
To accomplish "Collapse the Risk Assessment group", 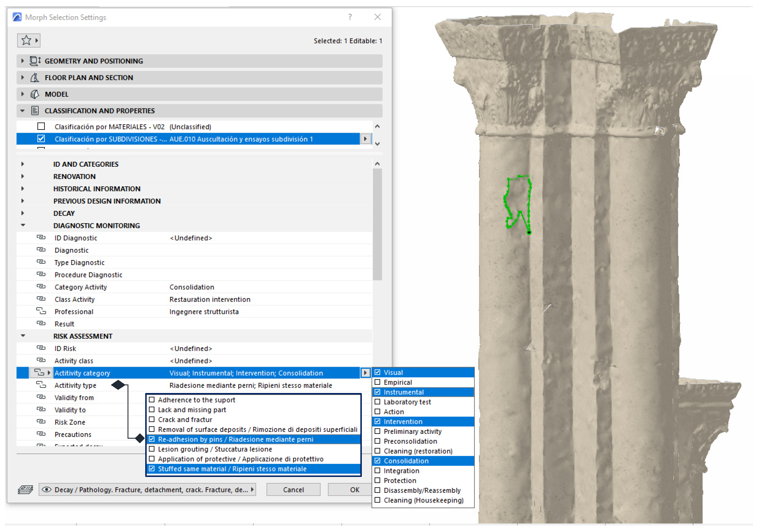I will click(23, 335).
